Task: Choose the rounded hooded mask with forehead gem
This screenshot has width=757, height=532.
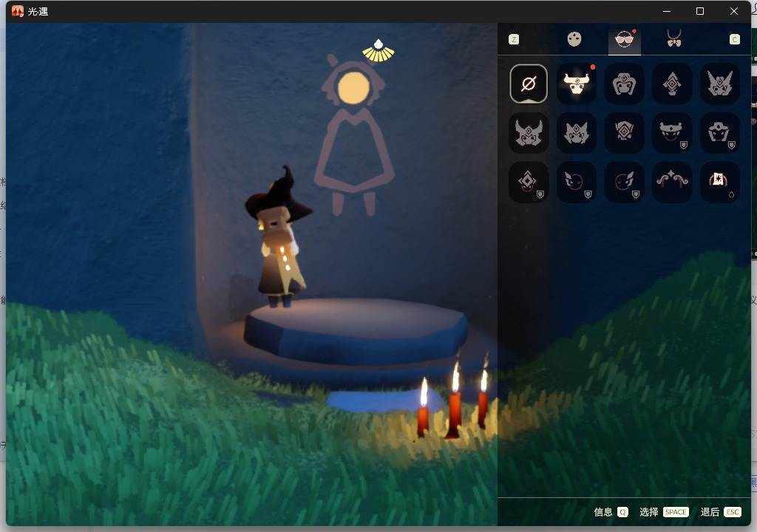Action: point(624,83)
